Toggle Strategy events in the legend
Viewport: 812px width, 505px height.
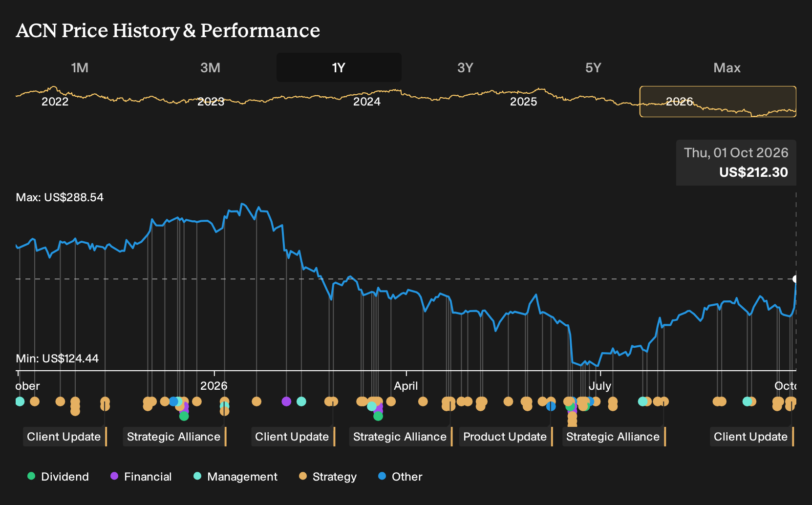(328, 477)
